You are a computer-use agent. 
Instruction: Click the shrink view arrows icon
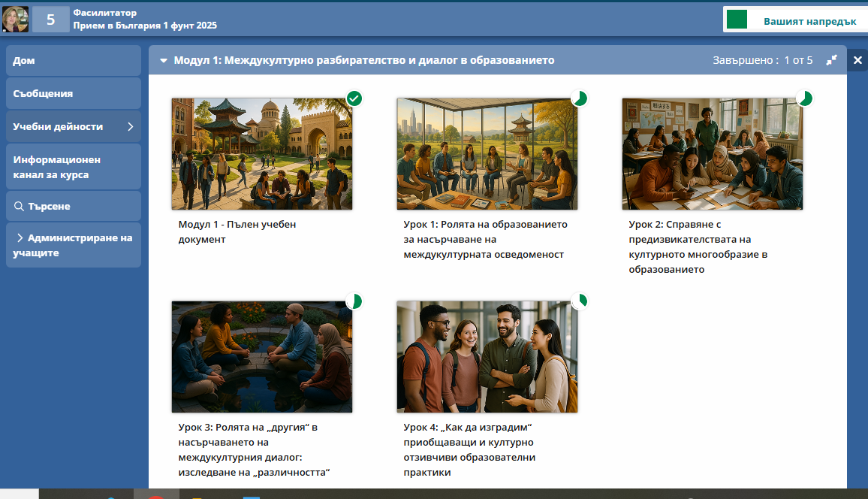831,60
